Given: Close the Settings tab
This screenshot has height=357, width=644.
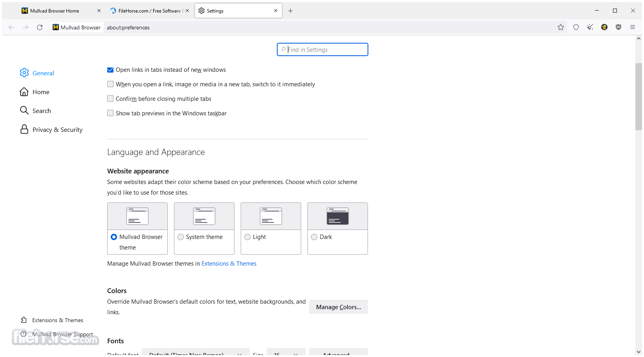Looking at the screenshot, I should coord(276,11).
